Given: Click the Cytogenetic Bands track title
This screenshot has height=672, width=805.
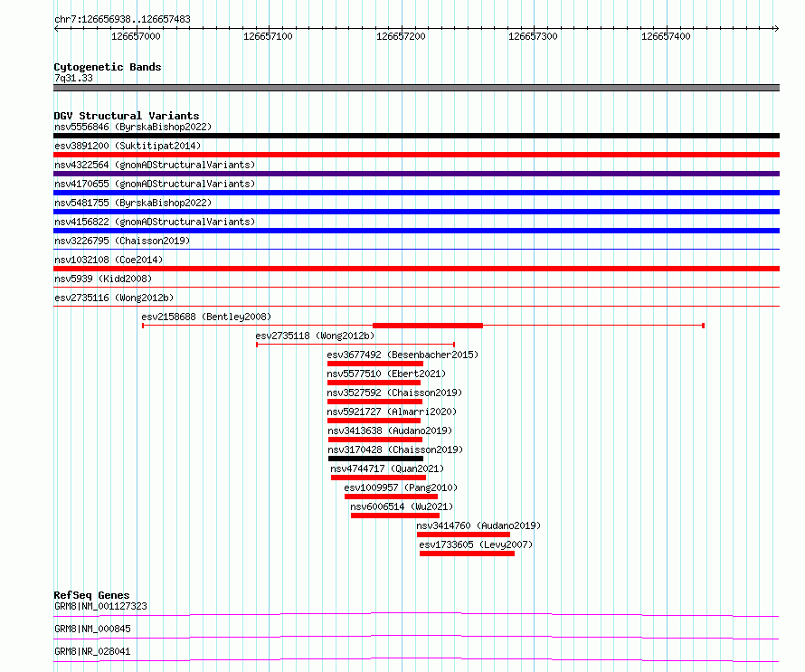Looking at the screenshot, I should pyautogui.click(x=108, y=67).
